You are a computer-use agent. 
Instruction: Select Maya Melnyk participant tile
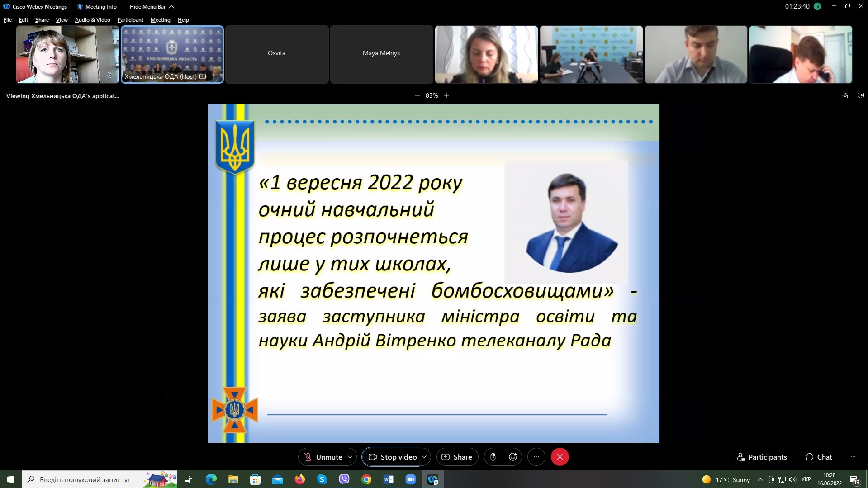(381, 54)
